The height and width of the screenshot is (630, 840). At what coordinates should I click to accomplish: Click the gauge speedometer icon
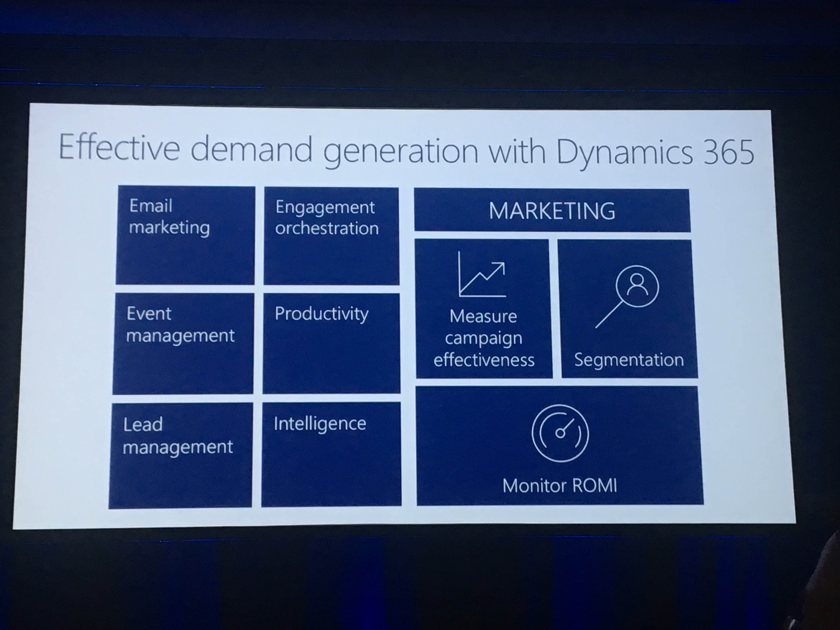click(x=560, y=433)
